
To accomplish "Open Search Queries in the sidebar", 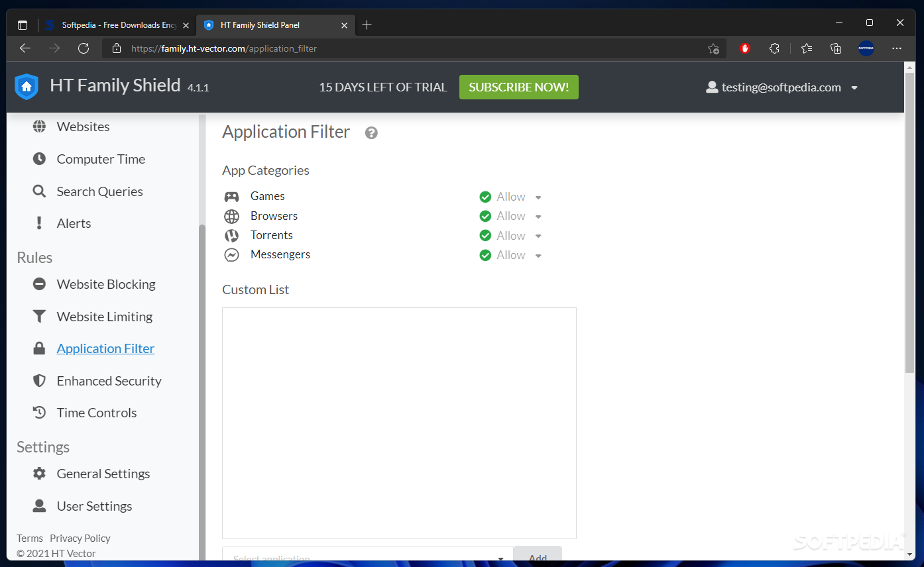I will tap(99, 191).
